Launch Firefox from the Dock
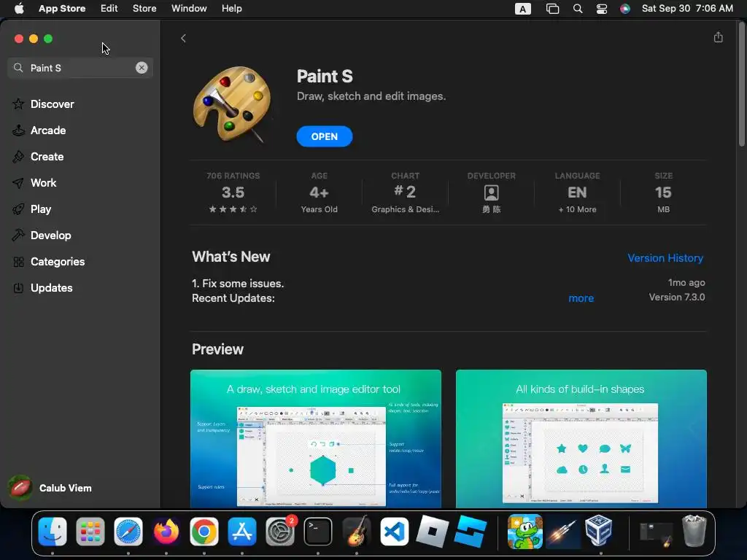This screenshot has width=747, height=560. (166, 532)
